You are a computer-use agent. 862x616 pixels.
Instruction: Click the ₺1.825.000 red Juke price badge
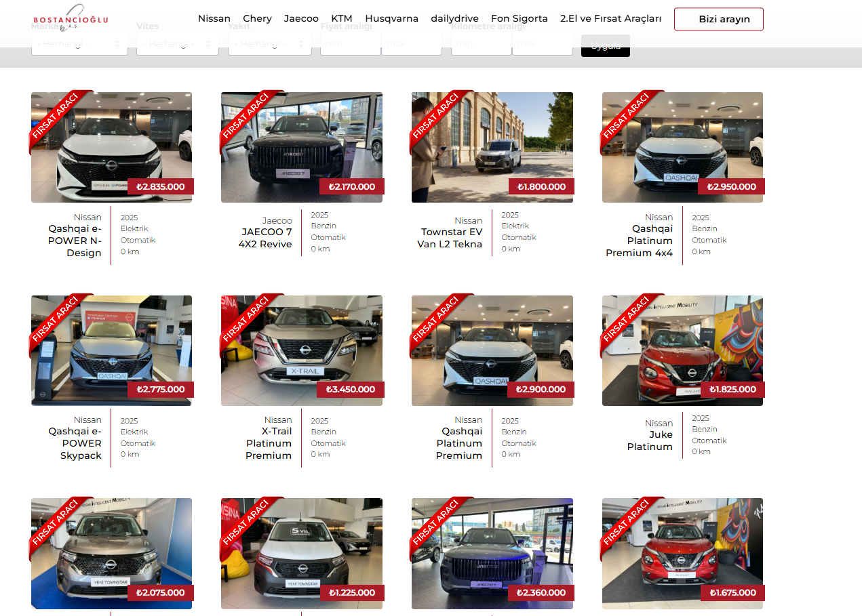(x=732, y=390)
